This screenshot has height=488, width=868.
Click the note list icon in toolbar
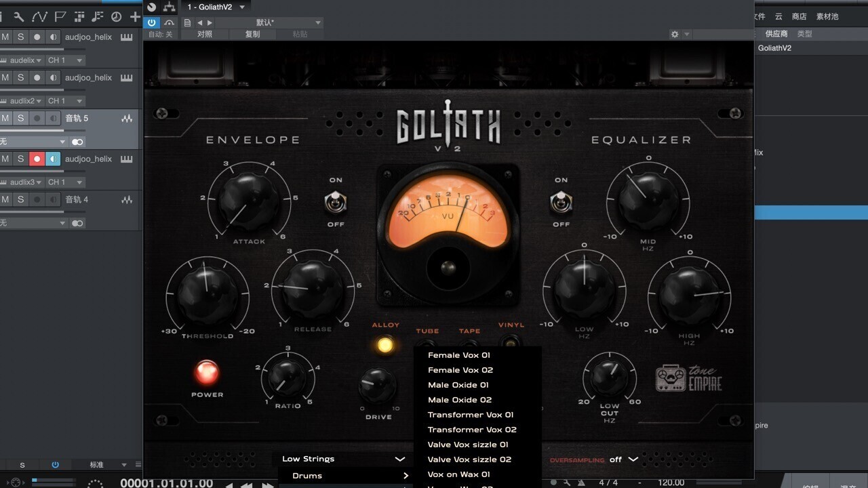point(98,16)
